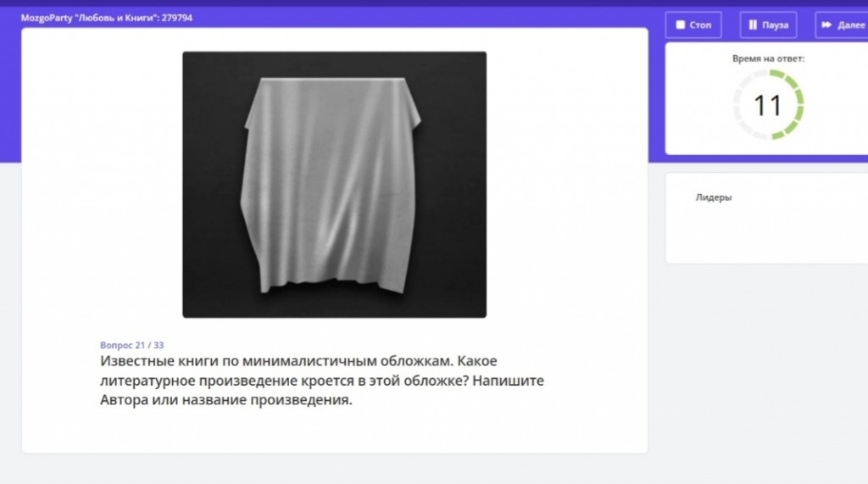Go to next question with Далее
868x484 pixels.
tap(842, 25)
